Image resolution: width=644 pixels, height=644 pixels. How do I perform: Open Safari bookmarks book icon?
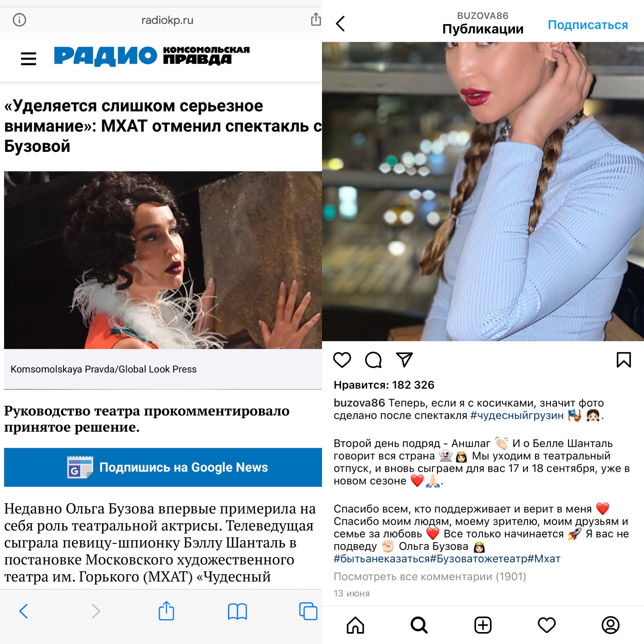coord(237,611)
